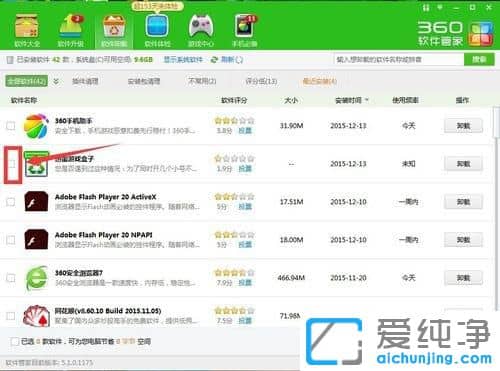The image size is (500, 371).
Task: Click the green 搜索 search button
Action: pos(479,59)
